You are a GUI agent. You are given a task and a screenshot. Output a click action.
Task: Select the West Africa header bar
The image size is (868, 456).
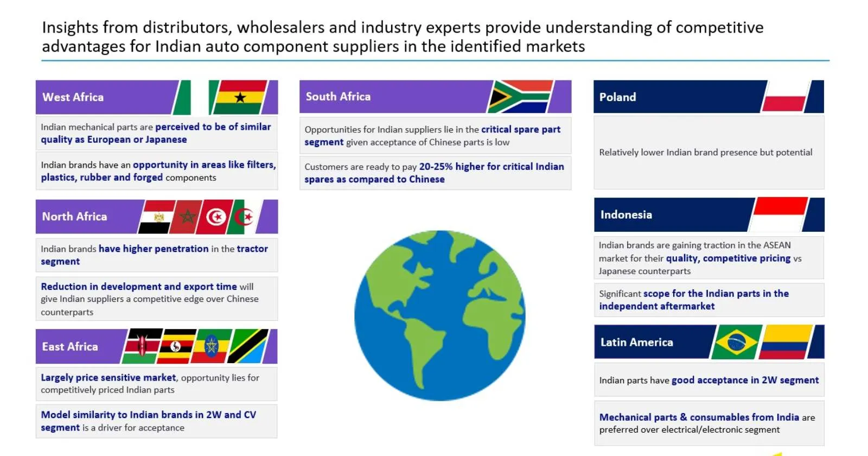(157, 97)
